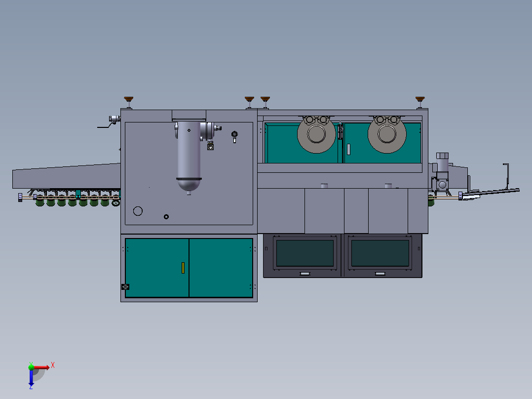This screenshot has width=532, height=399.
Task: Select the right circular disc in the upper compartment
Action: click(387, 134)
